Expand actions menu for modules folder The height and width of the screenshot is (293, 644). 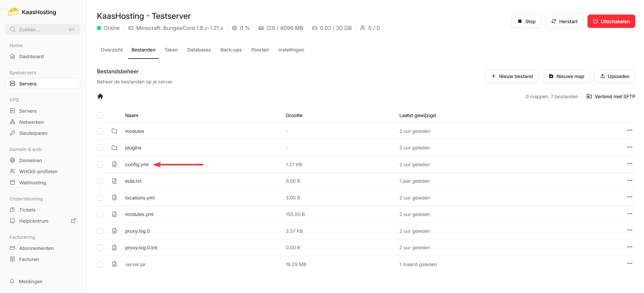(630, 131)
